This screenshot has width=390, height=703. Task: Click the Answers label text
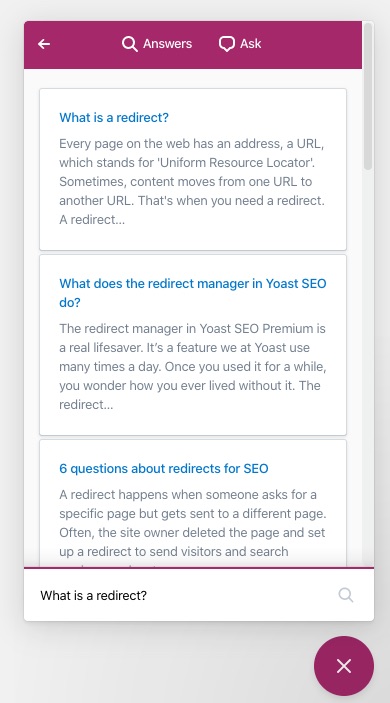(168, 44)
